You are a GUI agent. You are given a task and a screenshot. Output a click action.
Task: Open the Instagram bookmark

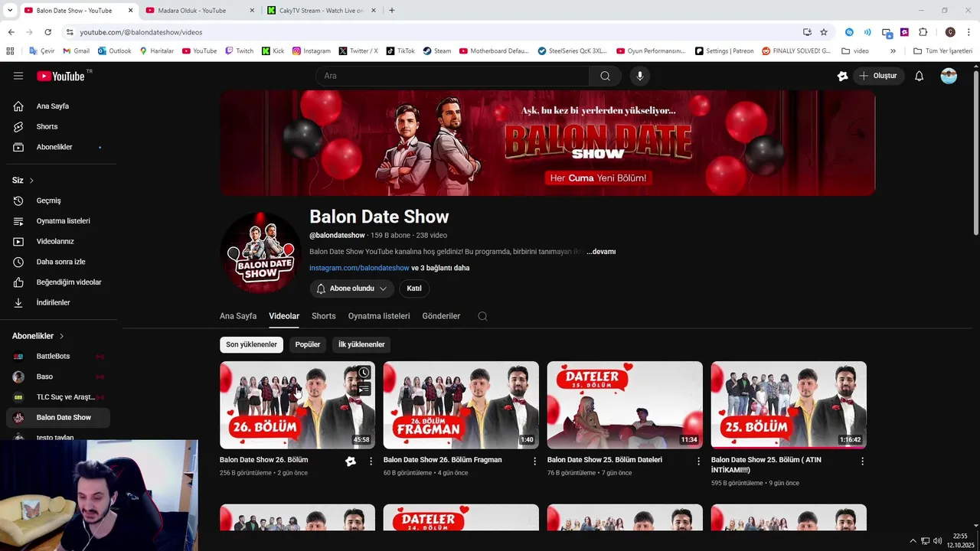point(312,51)
